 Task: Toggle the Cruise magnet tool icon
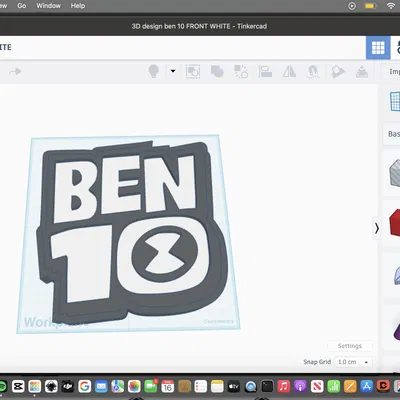coord(313,72)
